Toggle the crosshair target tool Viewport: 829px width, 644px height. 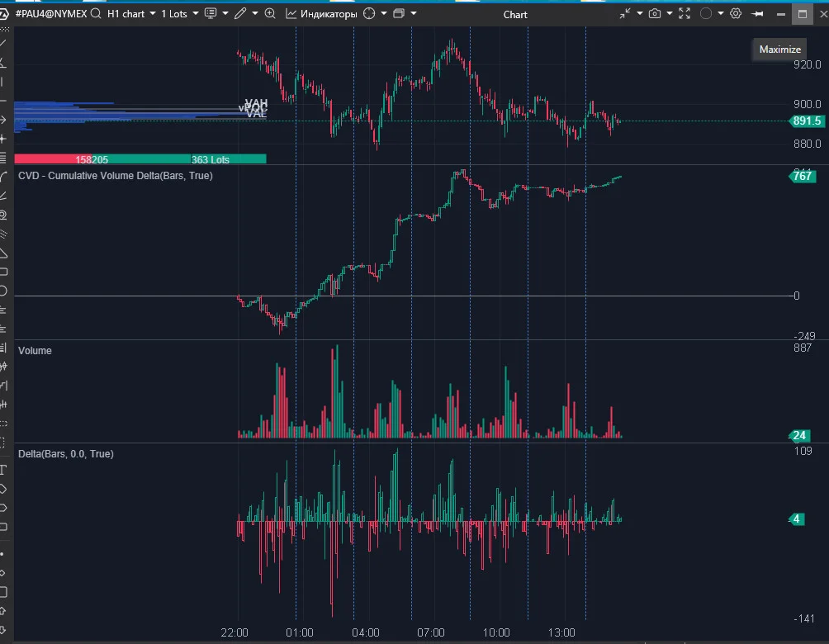(369, 14)
